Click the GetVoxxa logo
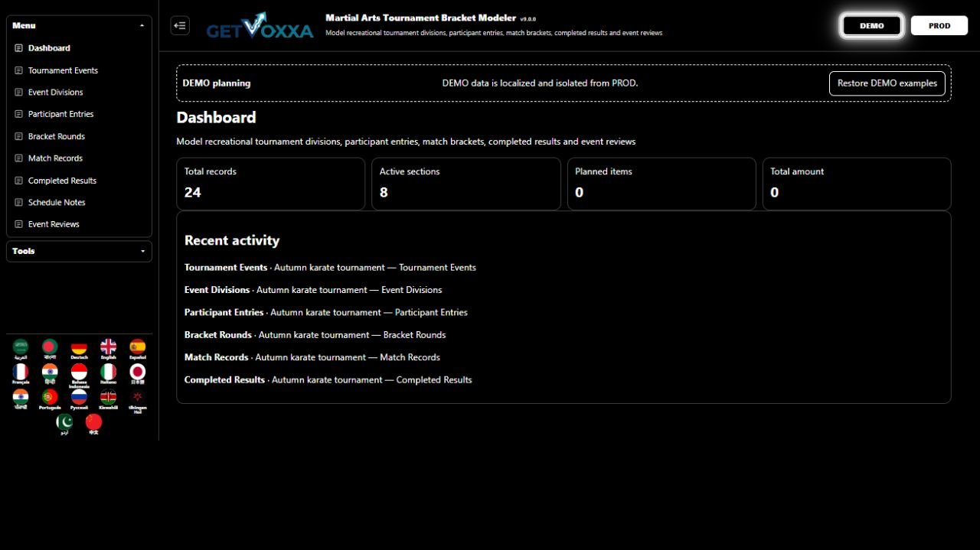Viewport: 980px width, 550px height. [x=260, y=26]
